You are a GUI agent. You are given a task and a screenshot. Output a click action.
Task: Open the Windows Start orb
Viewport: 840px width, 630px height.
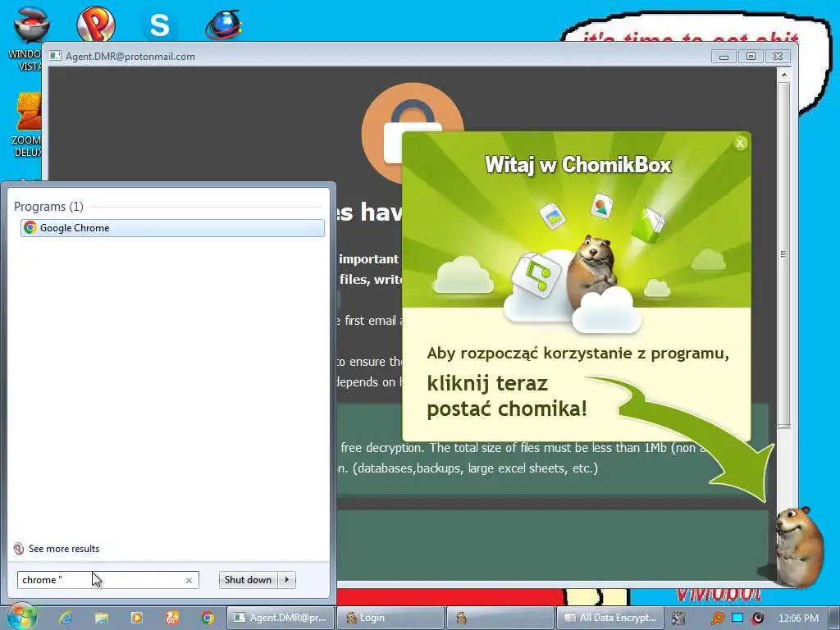pos(21,617)
